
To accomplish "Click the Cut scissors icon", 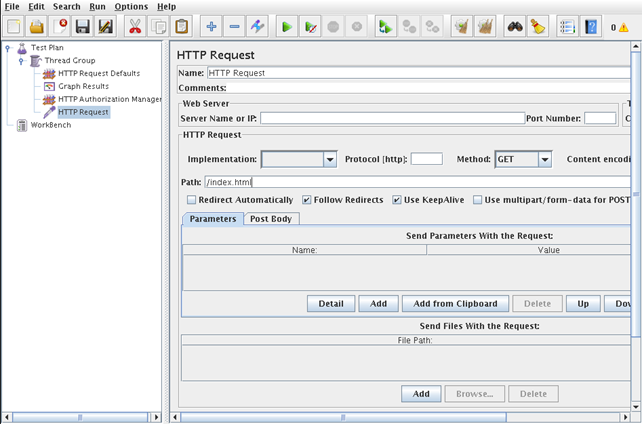I will point(134,27).
